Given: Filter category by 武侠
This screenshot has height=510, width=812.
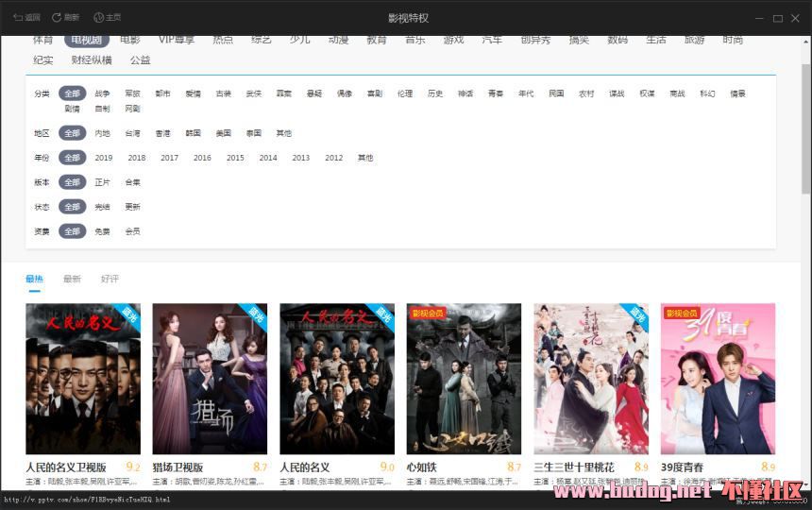Looking at the screenshot, I should click(254, 93).
